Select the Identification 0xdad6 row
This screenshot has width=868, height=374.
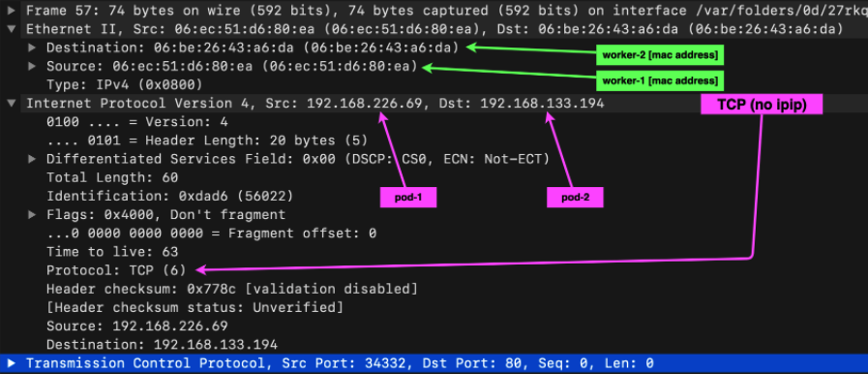point(170,196)
